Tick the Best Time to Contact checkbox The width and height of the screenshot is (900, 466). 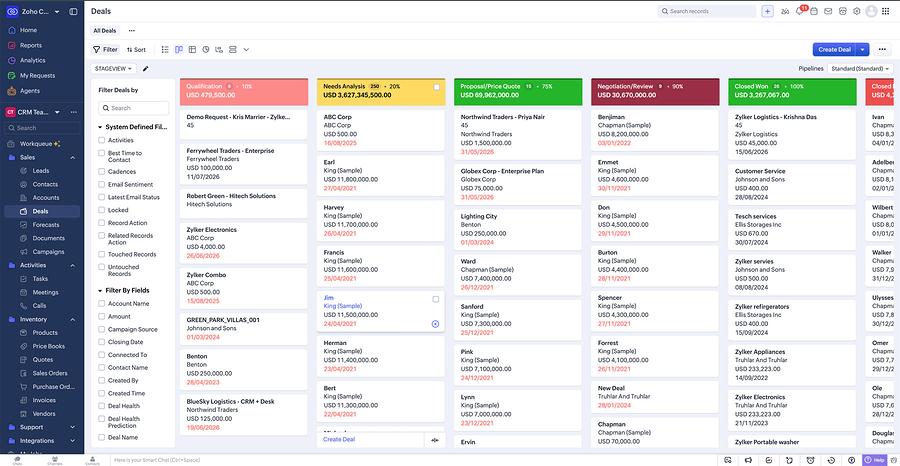click(x=102, y=153)
